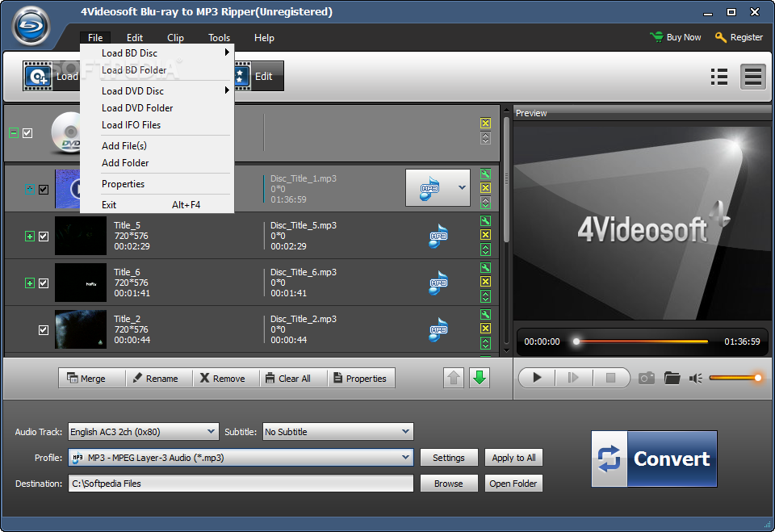Viewport: 775px width, 532px height.
Task: Open the Help menu
Action: [x=264, y=38]
